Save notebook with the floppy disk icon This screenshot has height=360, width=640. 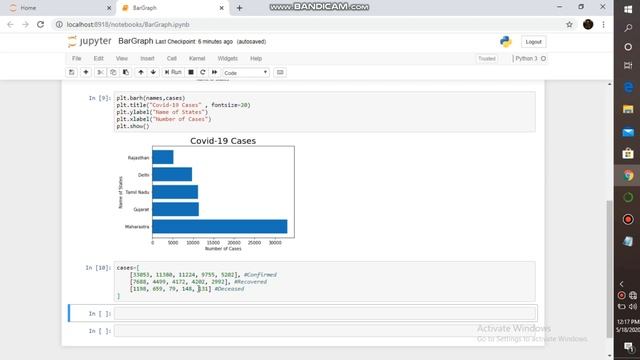(x=71, y=72)
